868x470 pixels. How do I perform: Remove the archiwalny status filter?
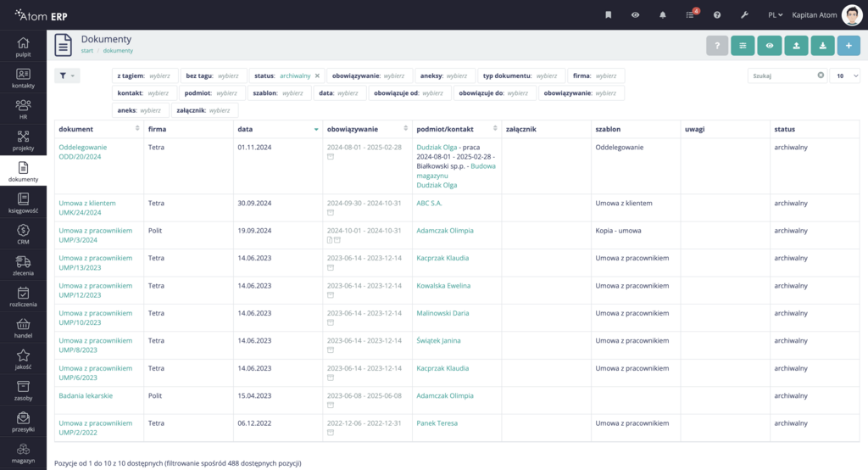click(317, 76)
